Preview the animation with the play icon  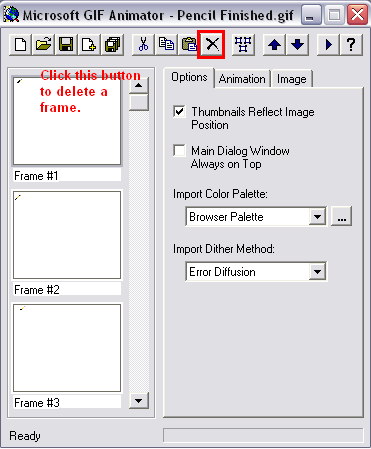pos(328,44)
